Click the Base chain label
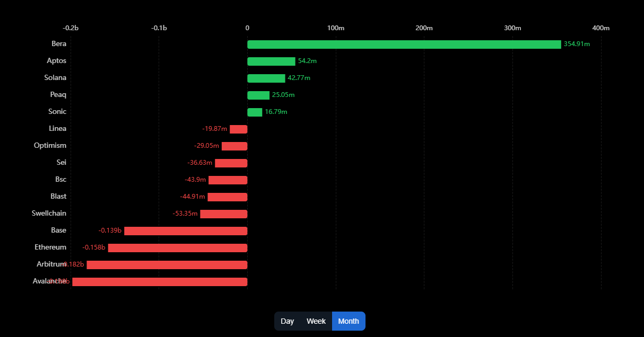This screenshot has height=337, width=644. [59, 230]
